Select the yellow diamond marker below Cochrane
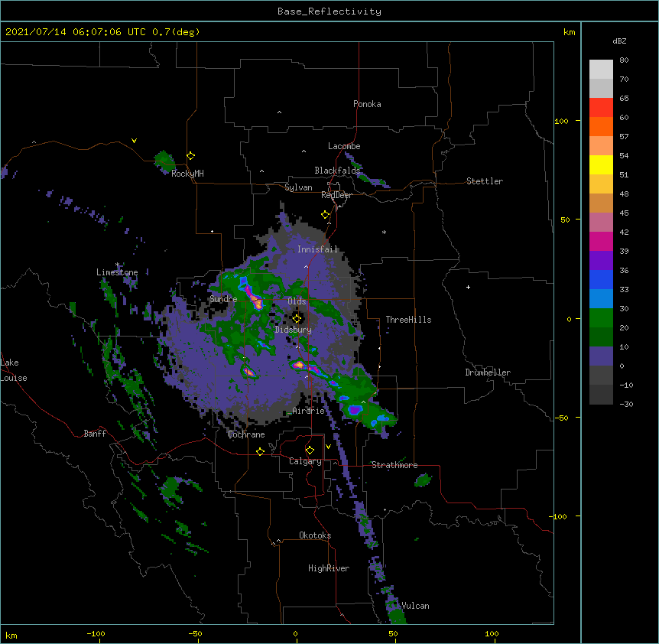The image size is (659, 644). 260,451
